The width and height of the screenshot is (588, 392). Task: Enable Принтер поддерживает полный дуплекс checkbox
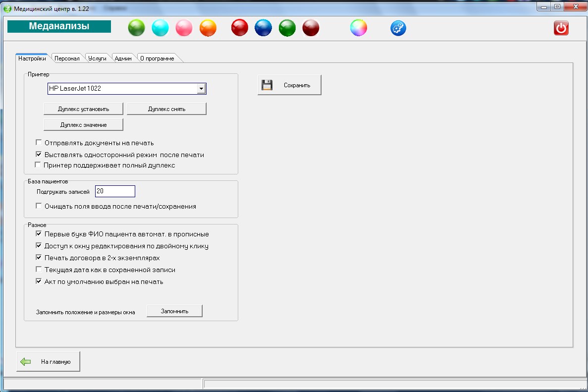(38, 165)
